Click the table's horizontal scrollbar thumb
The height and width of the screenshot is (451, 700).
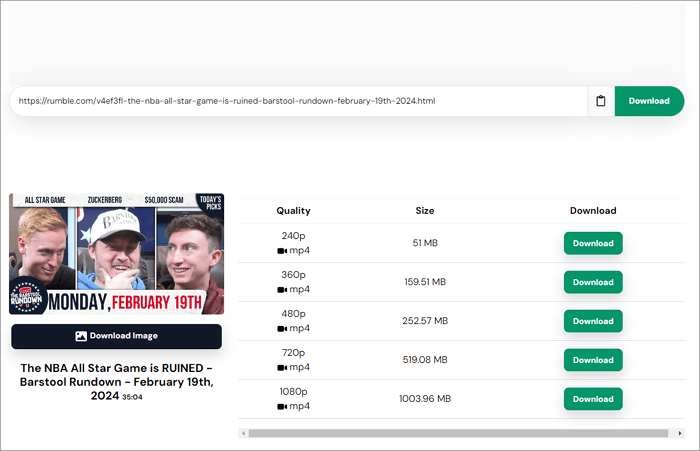pyautogui.click(x=458, y=433)
